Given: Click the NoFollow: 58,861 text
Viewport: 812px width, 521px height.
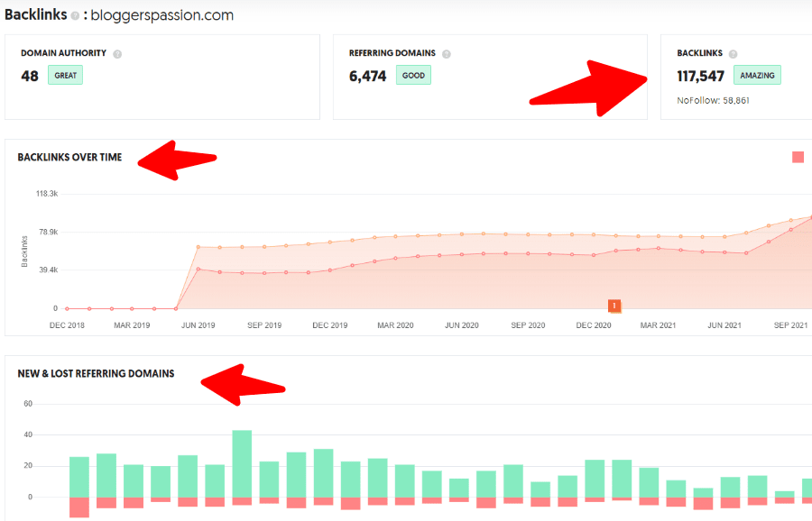Looking at the screenshot, I should coord(713,100).
